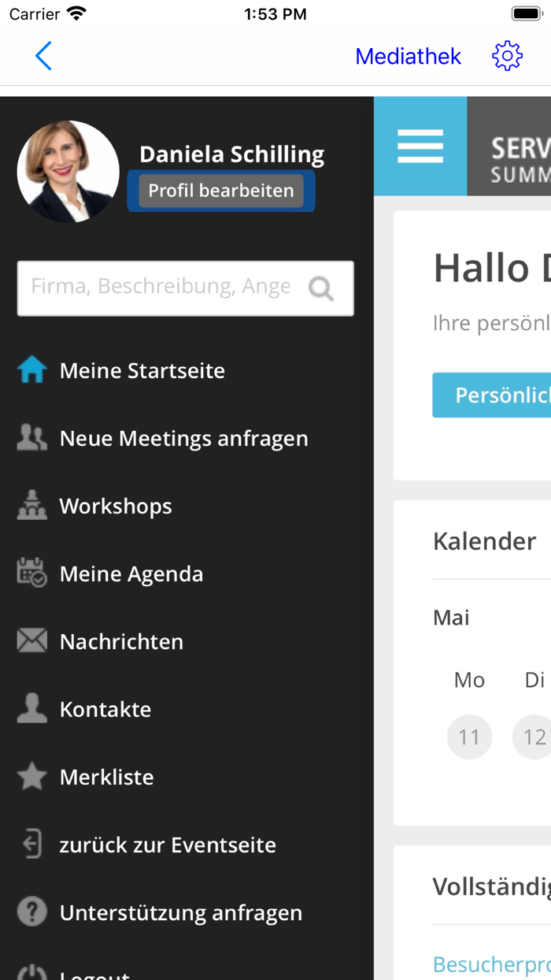Open the Besucherpro link
551x980 pixels.
(x=491, y=964)
